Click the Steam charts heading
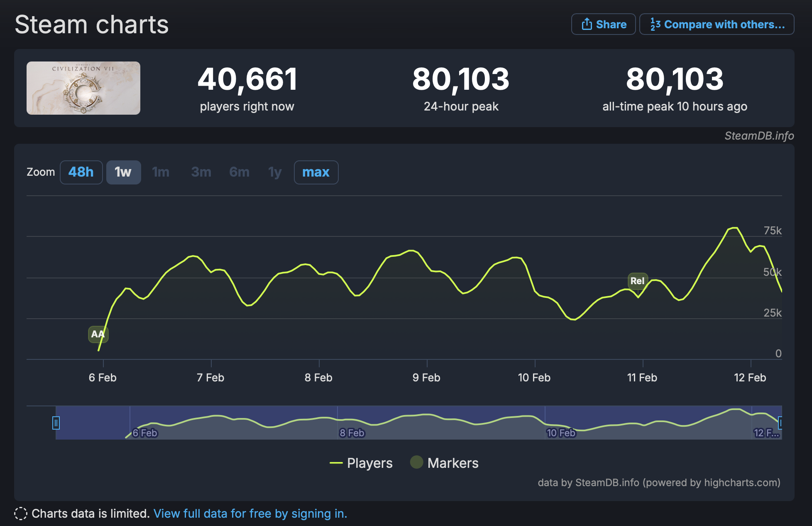This screenshot has height=526, width=812. pos(92,25)
